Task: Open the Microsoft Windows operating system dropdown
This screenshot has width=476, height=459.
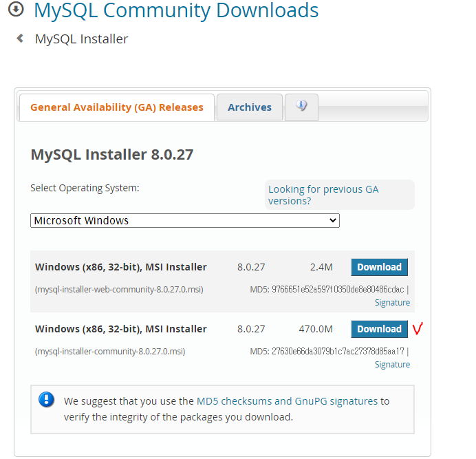Action: 185,220
